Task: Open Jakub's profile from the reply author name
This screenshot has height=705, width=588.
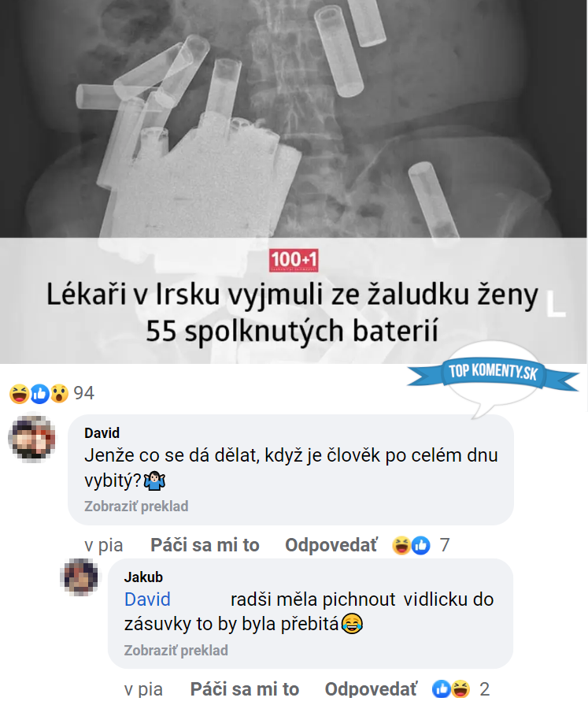Action: pyautogui.click(x=143, y=577)
